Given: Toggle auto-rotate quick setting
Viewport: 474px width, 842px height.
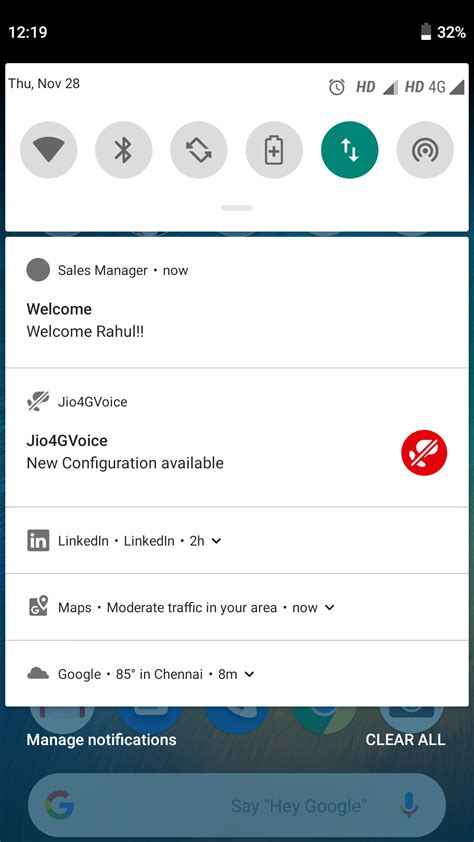Looking at the screenshot, I should [x=199, y=150].
